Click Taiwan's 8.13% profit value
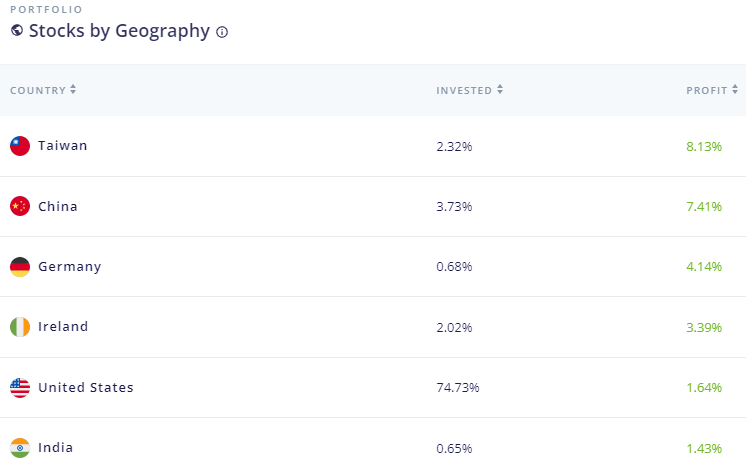This screenshot has width=746, height=463. 703,146
